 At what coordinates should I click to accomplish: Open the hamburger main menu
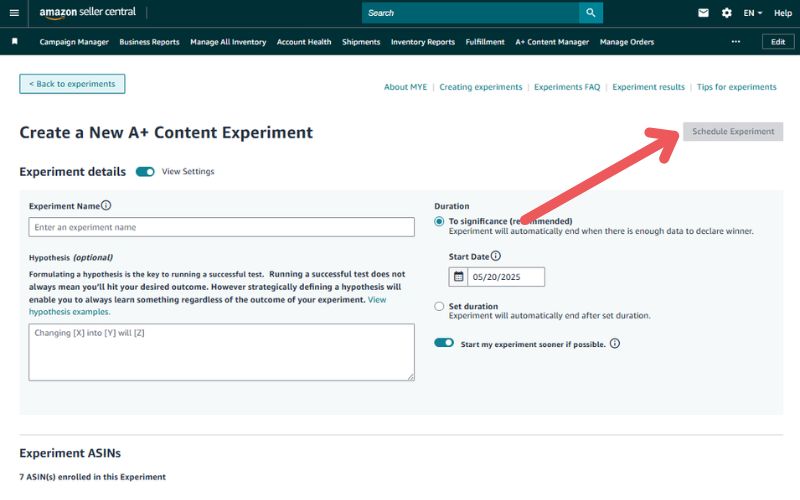14,13
